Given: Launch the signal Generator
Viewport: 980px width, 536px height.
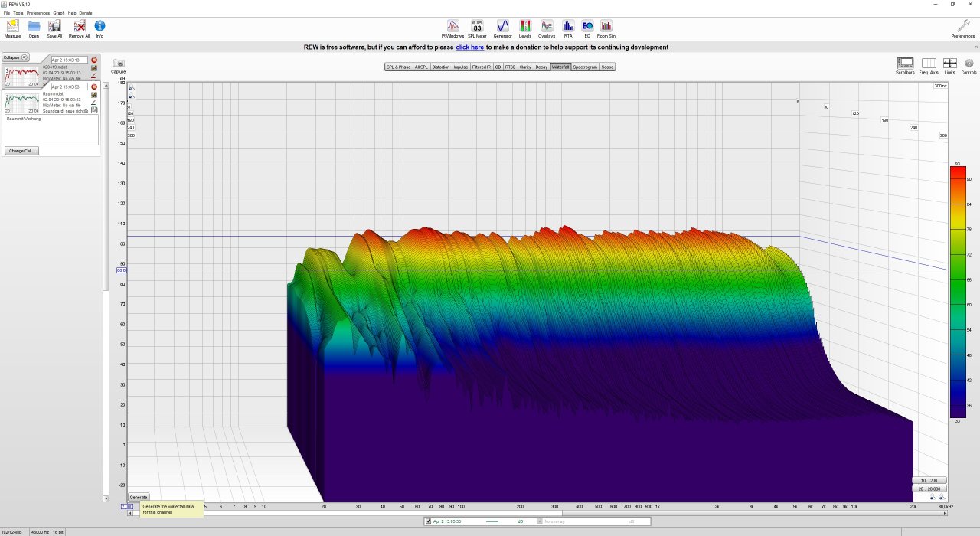Looking at the screenshot, I should pyautogui.click(x=502, y=27).
